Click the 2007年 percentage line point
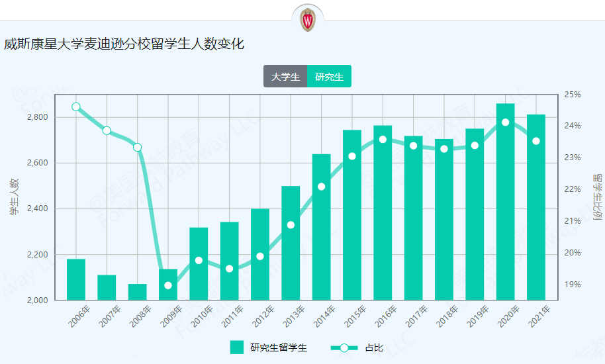Screen dimensions: 605x364 click(x=107, y=131)
